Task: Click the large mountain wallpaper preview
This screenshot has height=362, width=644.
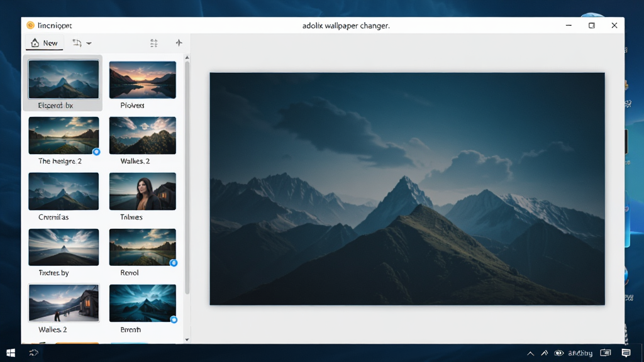Action: click(x=407, y=189)
